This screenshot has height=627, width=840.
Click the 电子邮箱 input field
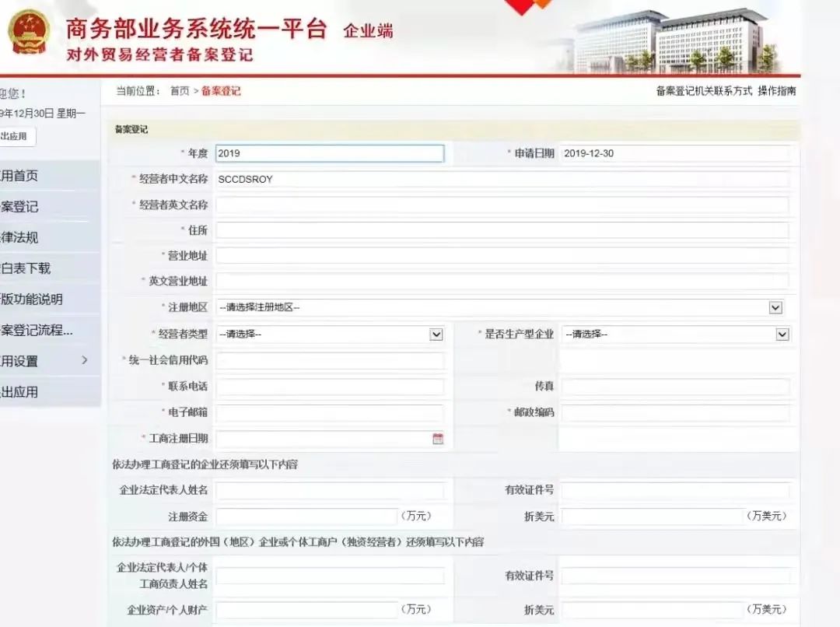pyautogui.click(x=329, y=413)
